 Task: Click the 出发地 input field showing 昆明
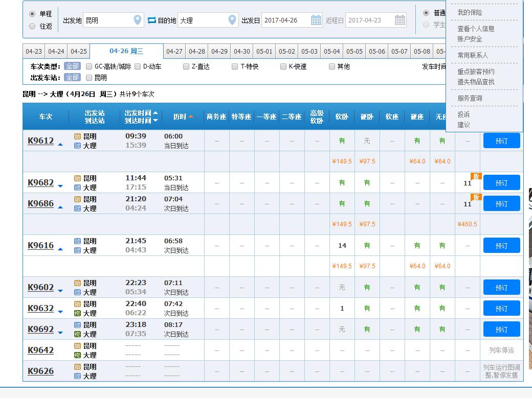(x=114, y=20)
